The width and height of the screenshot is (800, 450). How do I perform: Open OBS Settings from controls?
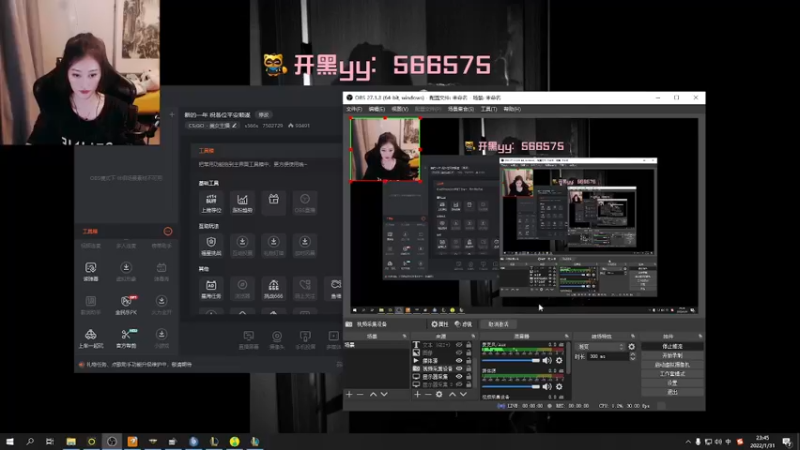[x=672, y=383]
